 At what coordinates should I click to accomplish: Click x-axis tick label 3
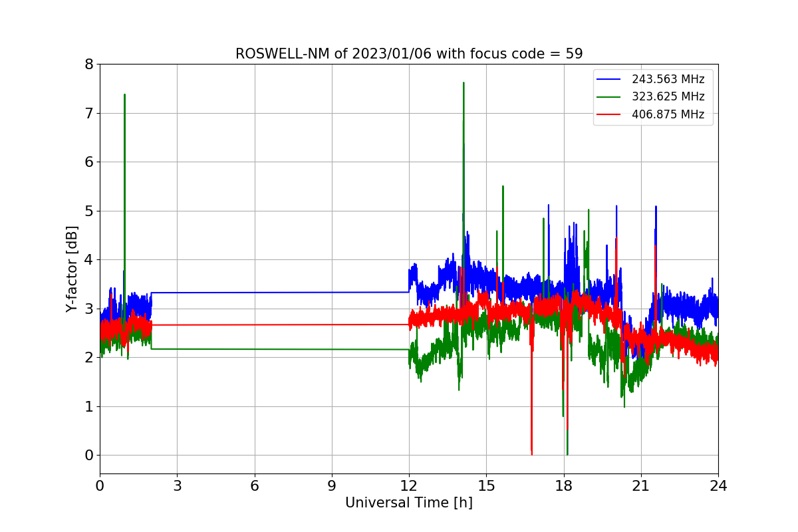click(x=177, y=486)
